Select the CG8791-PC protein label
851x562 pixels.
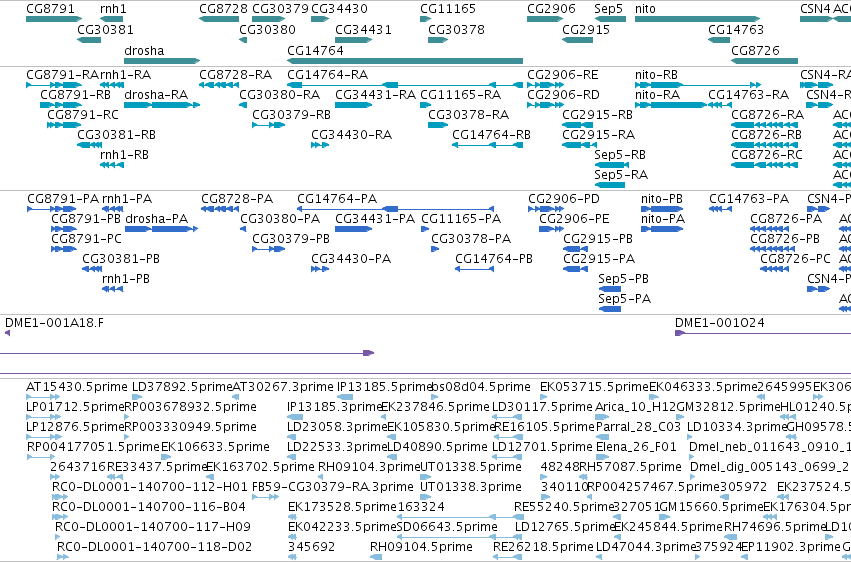coord(86,239)
